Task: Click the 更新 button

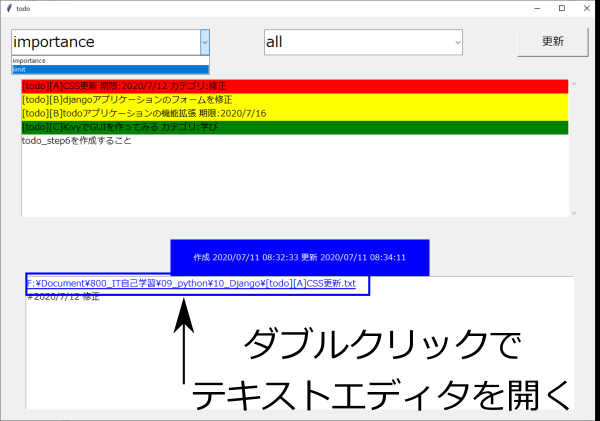Action: coord(553,42)
